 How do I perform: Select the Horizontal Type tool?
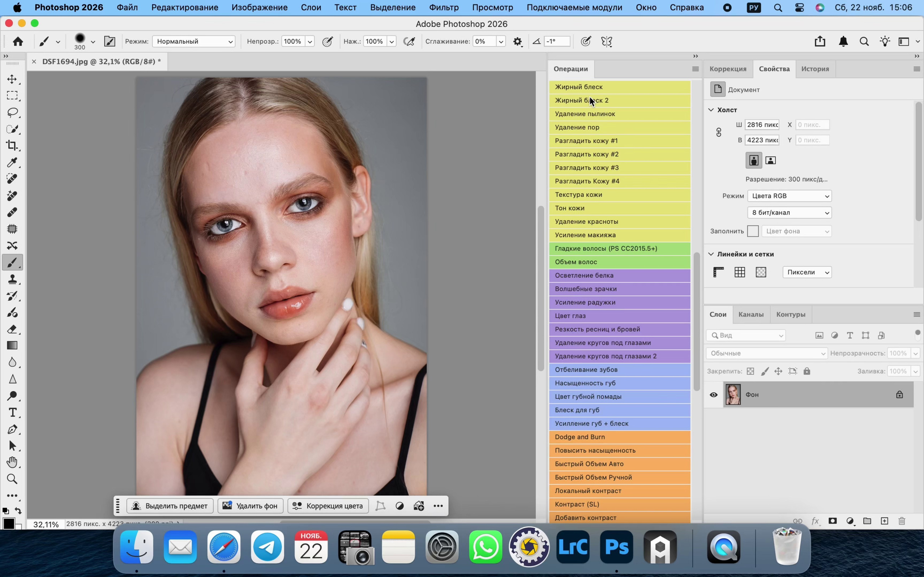pyautogui.click(x=12, y=413)
